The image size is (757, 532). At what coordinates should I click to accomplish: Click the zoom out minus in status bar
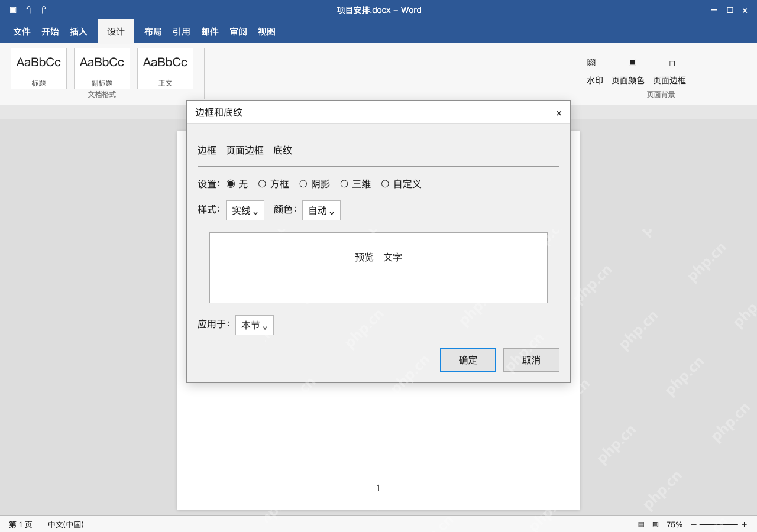click(694, 524)
